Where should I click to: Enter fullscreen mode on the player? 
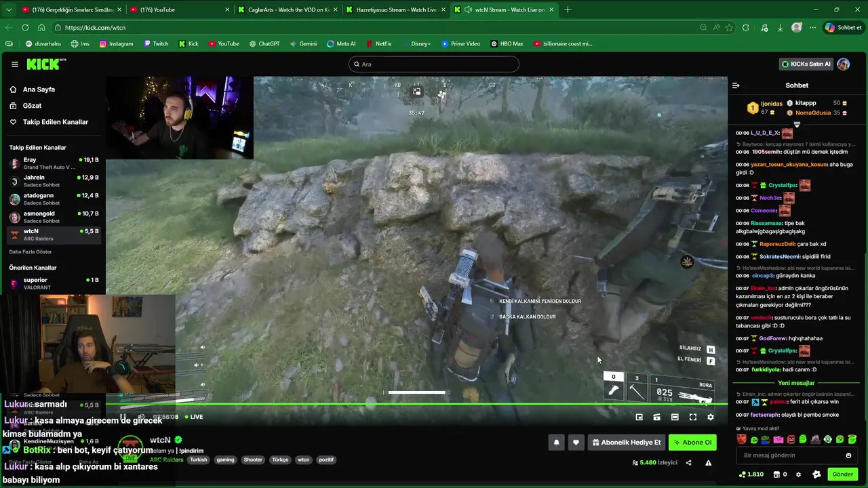(692, 418)
